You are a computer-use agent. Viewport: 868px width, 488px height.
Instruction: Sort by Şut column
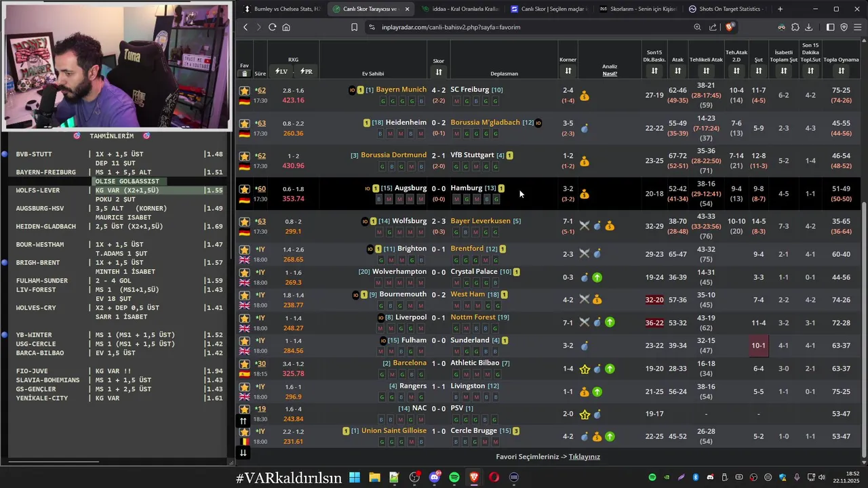[758, 71]
